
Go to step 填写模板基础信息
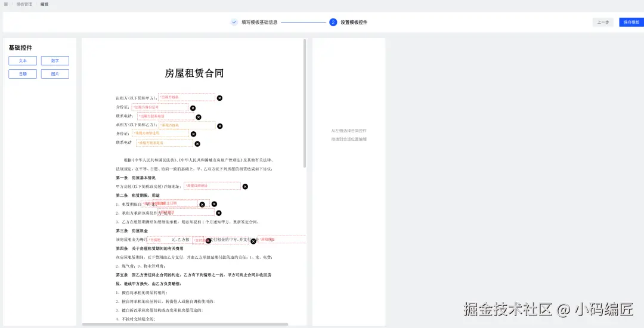coord(259,22)
